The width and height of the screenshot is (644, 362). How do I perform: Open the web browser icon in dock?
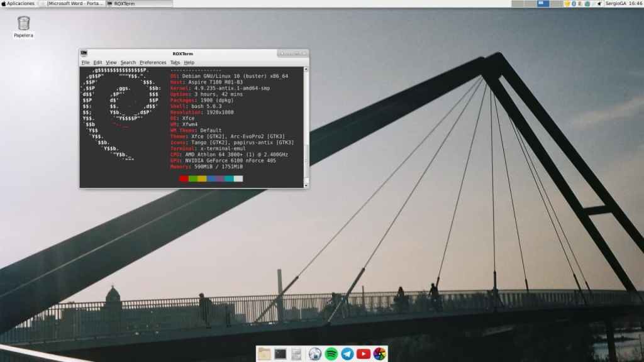pos(315,354)
